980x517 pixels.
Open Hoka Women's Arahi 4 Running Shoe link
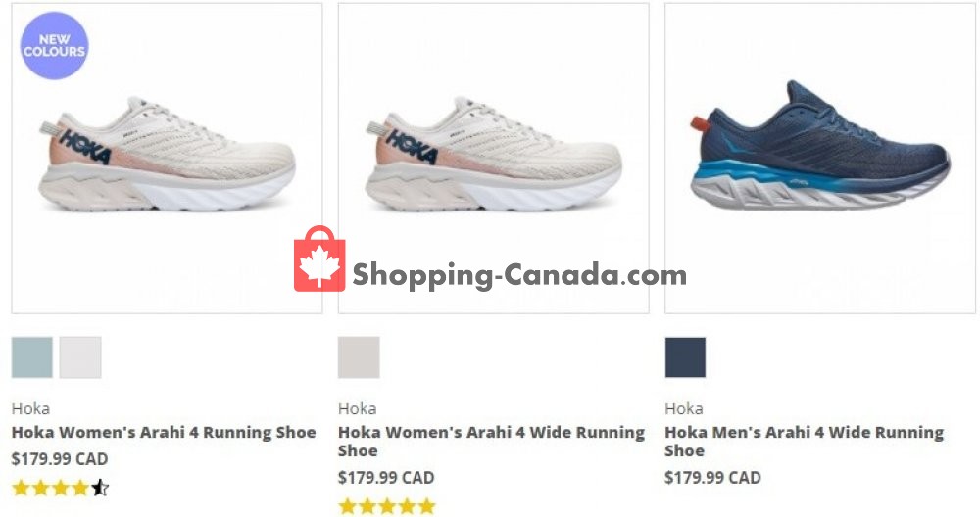point(164,432)
